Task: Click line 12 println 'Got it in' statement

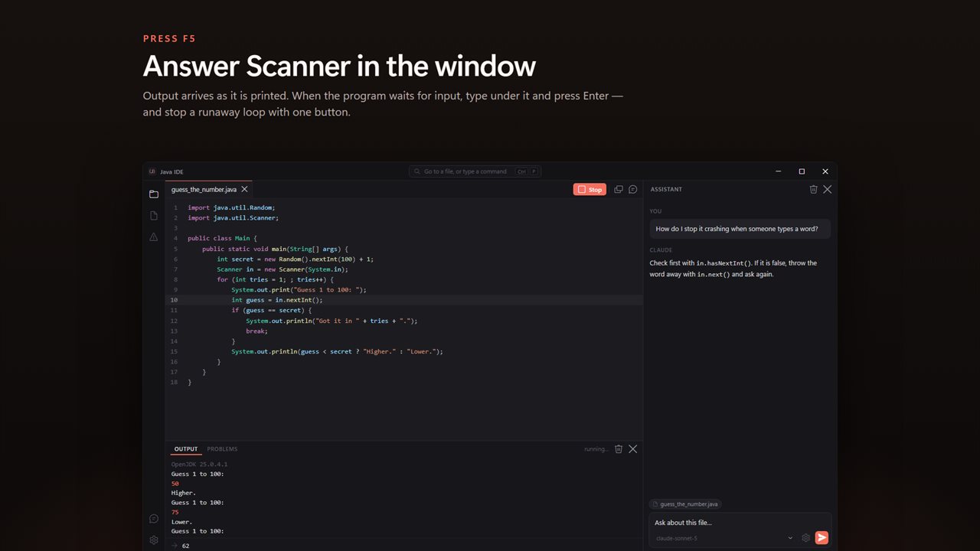Action: click(332, 321)
